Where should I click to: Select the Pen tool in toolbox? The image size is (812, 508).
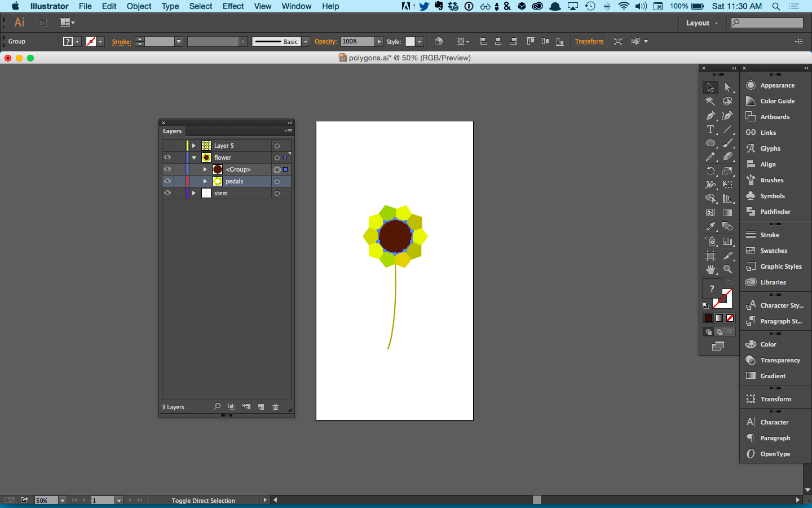coord(710,116)
